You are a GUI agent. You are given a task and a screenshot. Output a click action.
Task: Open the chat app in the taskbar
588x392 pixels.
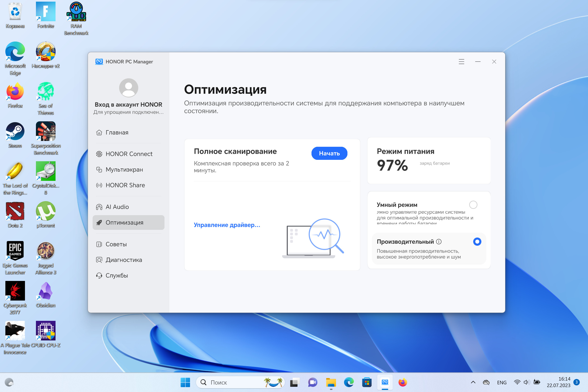tap(313, 382)
